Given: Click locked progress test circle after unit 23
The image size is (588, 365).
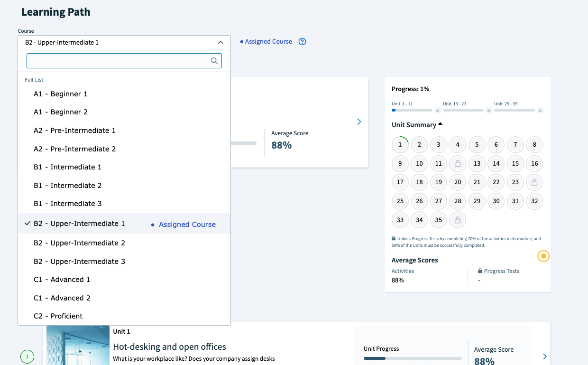Looking at the screenshot, I should point(534,182).
